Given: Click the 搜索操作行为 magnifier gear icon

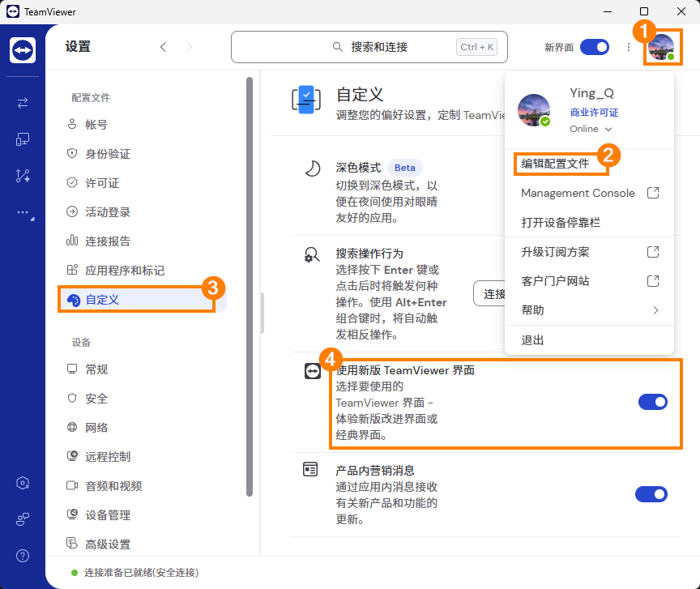Looking at the screenshot, I should point(312,254).
